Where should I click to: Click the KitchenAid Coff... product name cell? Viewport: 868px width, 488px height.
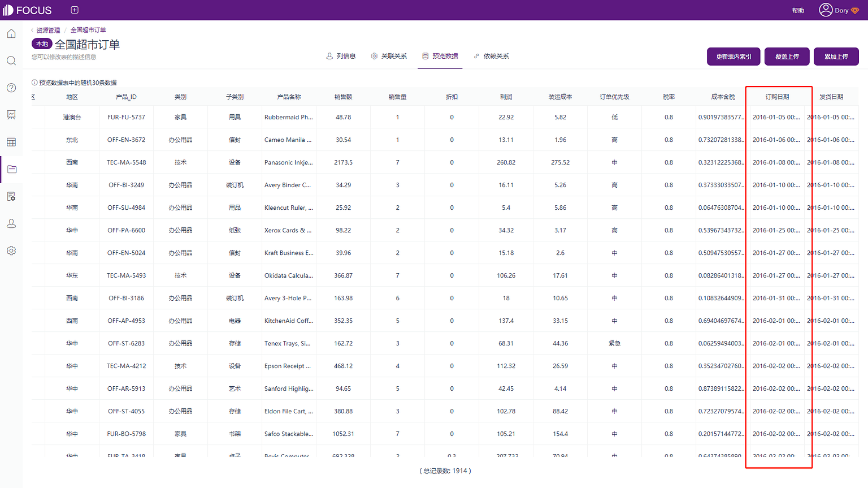click(289, 321)
